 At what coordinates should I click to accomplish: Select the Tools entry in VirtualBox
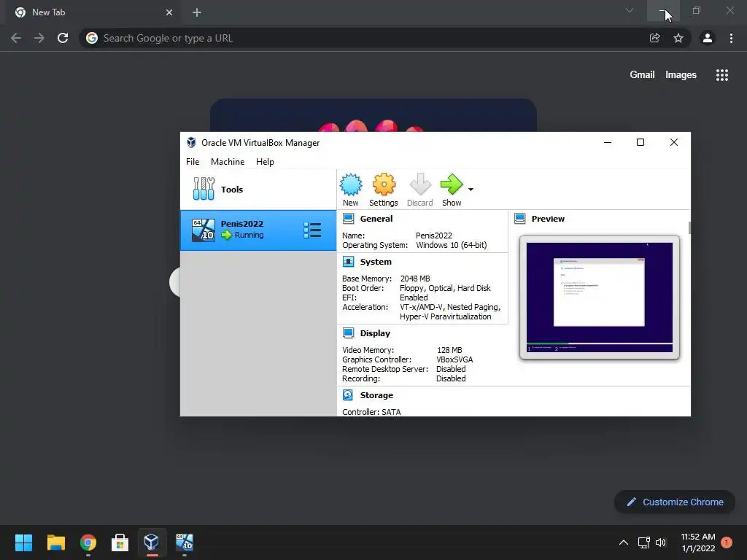[x=258, y=189]
